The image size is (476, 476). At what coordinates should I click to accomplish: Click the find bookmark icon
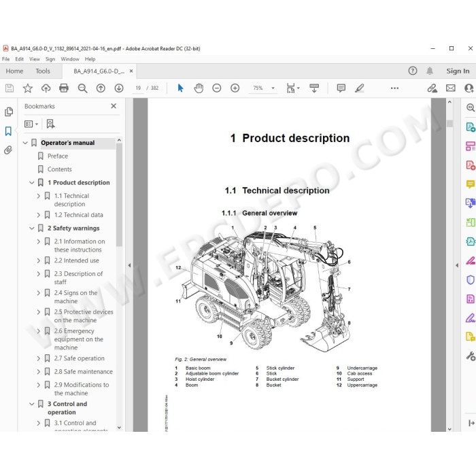50,124
